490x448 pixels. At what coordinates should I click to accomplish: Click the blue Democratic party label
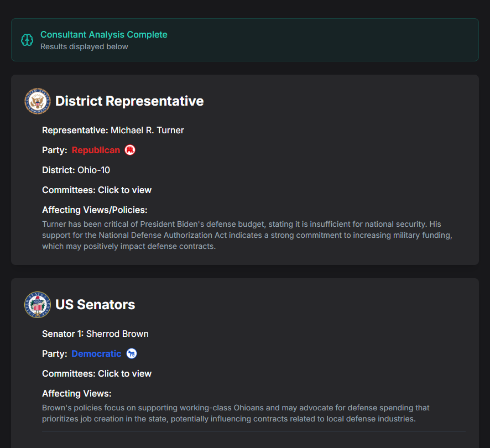96,353
